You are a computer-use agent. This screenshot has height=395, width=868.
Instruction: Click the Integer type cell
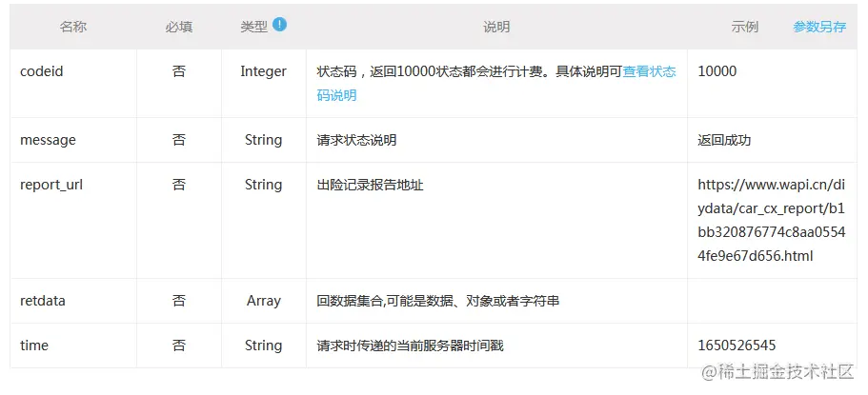(264, 71)
